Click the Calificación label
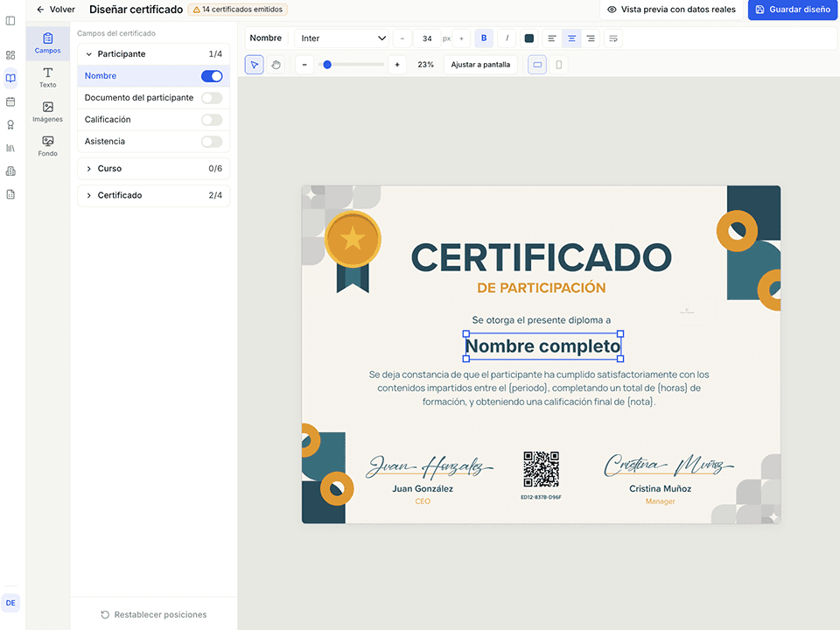The height and width of the screenshot is (630, 840). pyautogui.click(x=108, y=120)
